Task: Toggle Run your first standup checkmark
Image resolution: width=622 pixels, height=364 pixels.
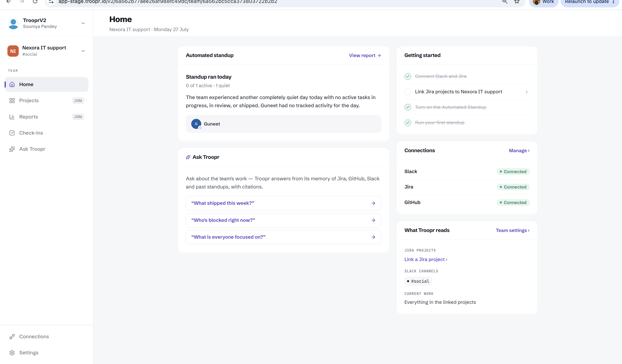Action: tap(408, 123)
